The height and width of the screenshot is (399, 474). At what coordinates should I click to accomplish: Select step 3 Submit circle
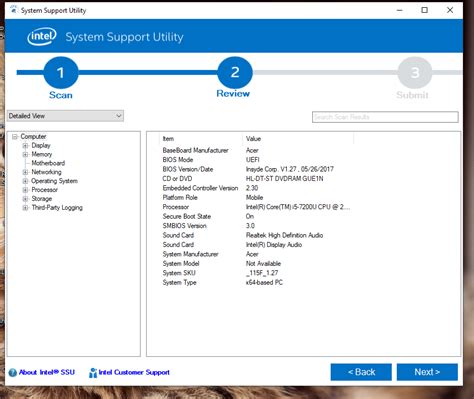(415, 72)
